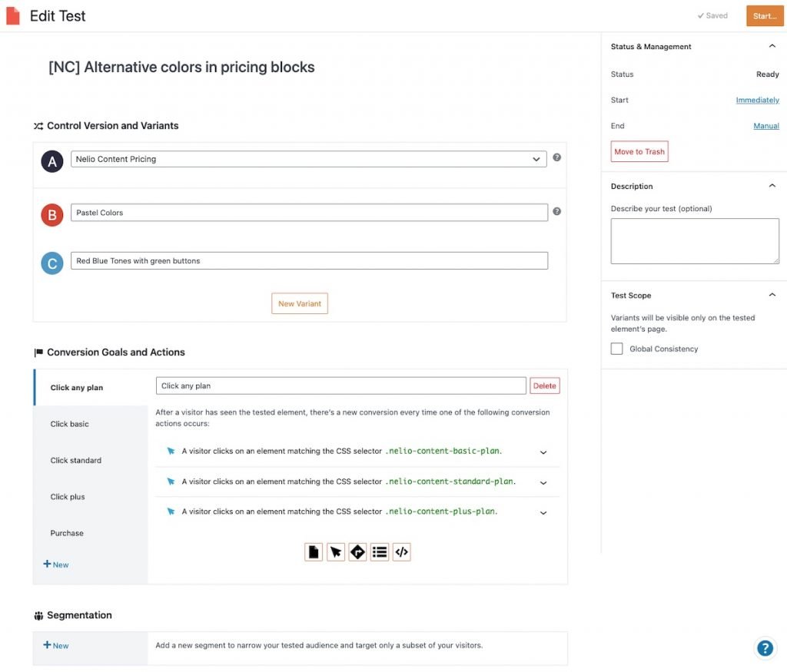Collapse the Status & Management panel

[x=772, y=47]
